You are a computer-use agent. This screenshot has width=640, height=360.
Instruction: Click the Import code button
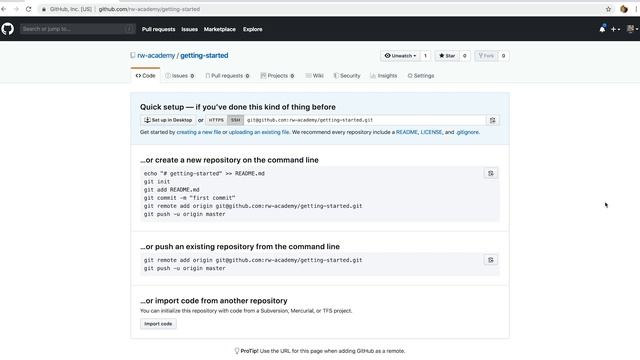coord(158,324)
